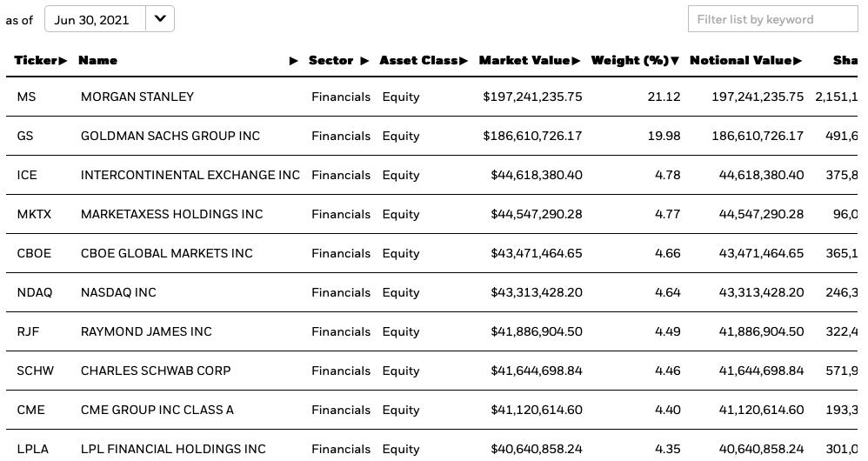Select the MORGAN STANLEY row

431,97
